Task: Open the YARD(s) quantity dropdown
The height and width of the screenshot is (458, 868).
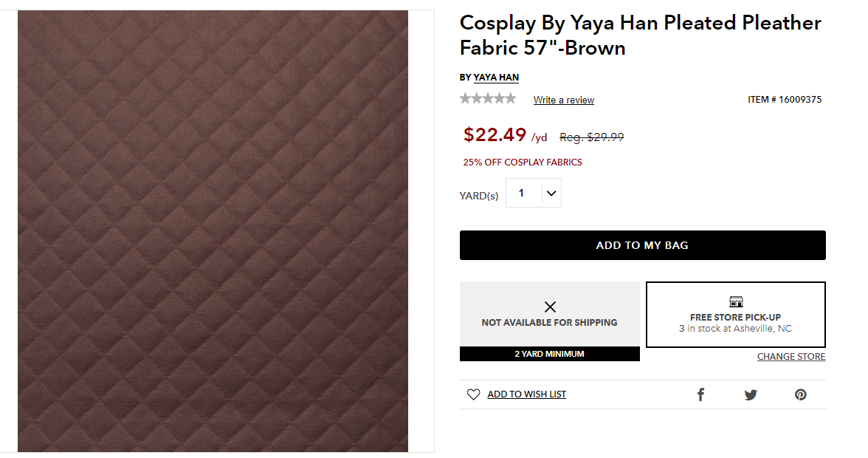Action: coord(532,193)
